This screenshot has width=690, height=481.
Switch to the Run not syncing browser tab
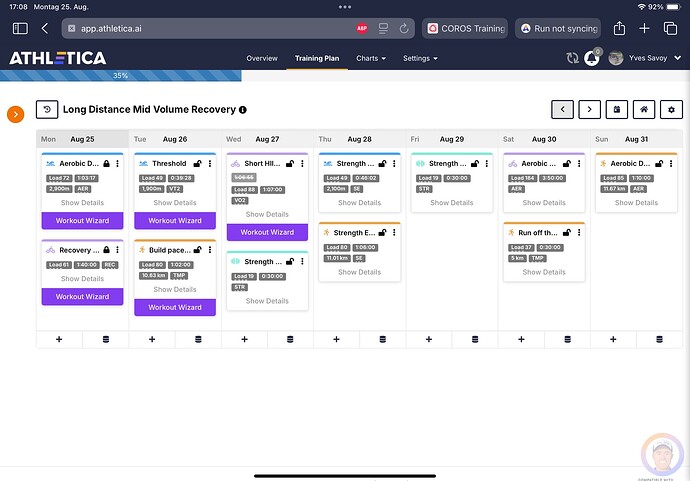point(558,29)
